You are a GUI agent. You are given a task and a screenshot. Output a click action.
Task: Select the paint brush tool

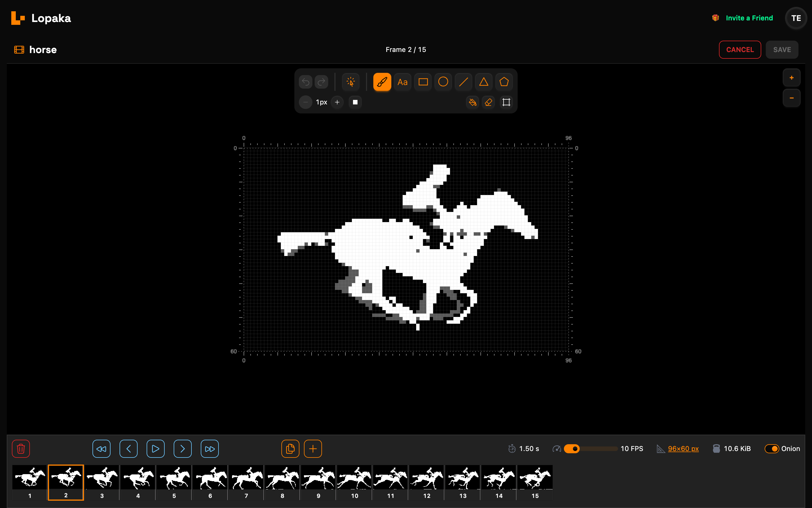click(x=382, y=82)
